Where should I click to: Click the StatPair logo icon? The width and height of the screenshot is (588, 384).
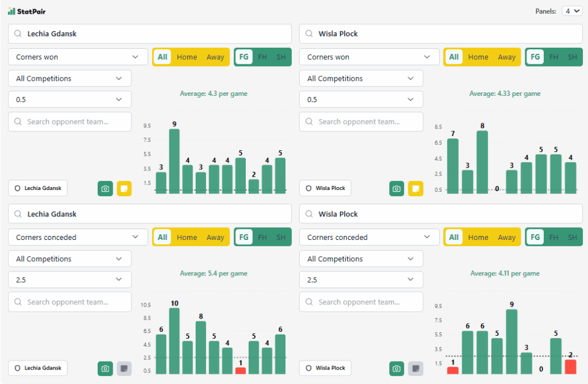click(x=11, y=11)
